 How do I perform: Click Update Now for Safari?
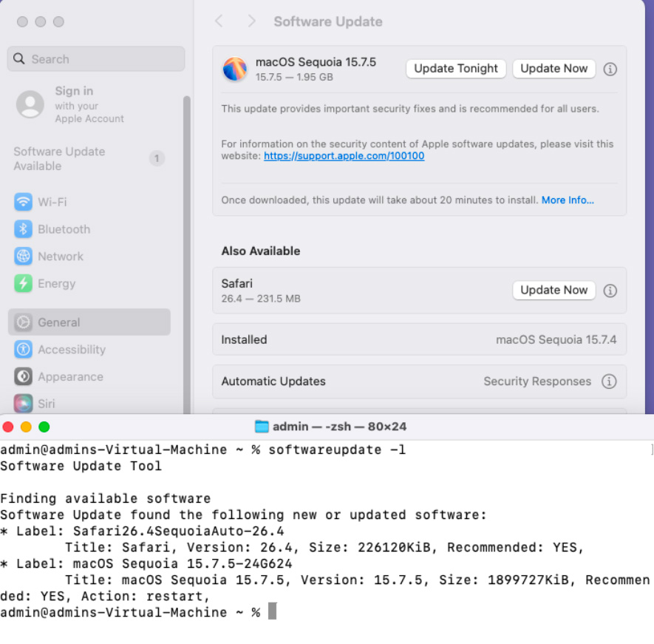(x=554, y=290)
